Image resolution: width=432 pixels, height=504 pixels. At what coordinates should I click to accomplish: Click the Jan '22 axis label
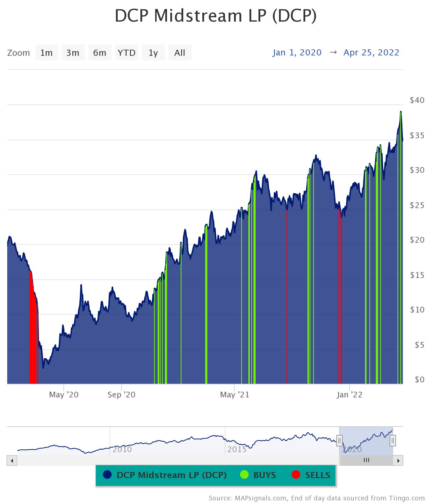350,395
